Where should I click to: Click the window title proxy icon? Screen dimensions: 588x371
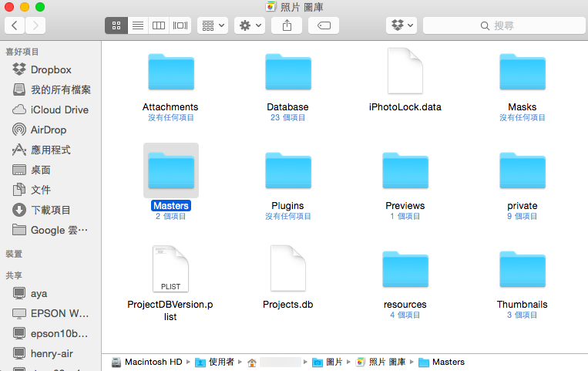[x=270, y=7]
